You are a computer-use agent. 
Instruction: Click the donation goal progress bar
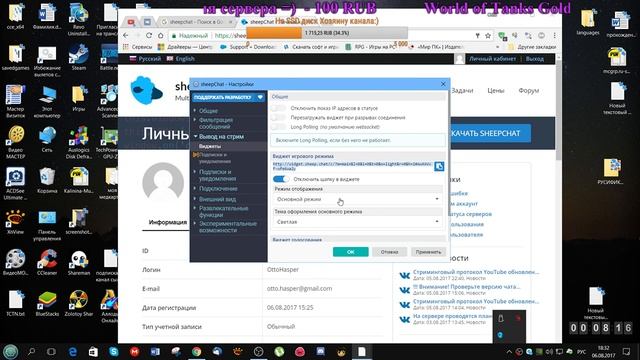tap(327, 33)
